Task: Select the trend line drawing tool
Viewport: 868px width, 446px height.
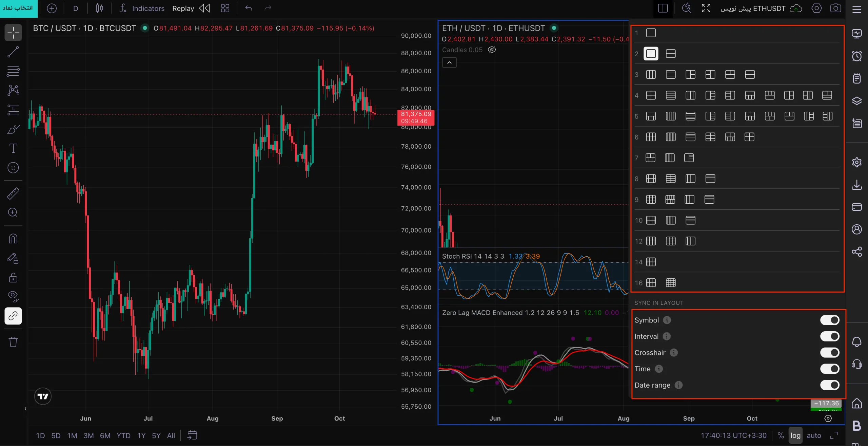Action: click(x=13, y=52)
